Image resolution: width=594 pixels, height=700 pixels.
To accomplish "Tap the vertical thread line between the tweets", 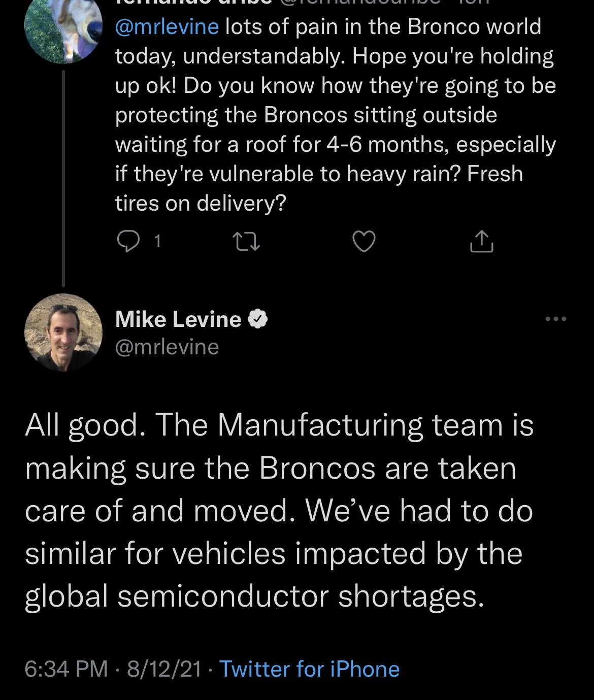I will tap(63, 179).
